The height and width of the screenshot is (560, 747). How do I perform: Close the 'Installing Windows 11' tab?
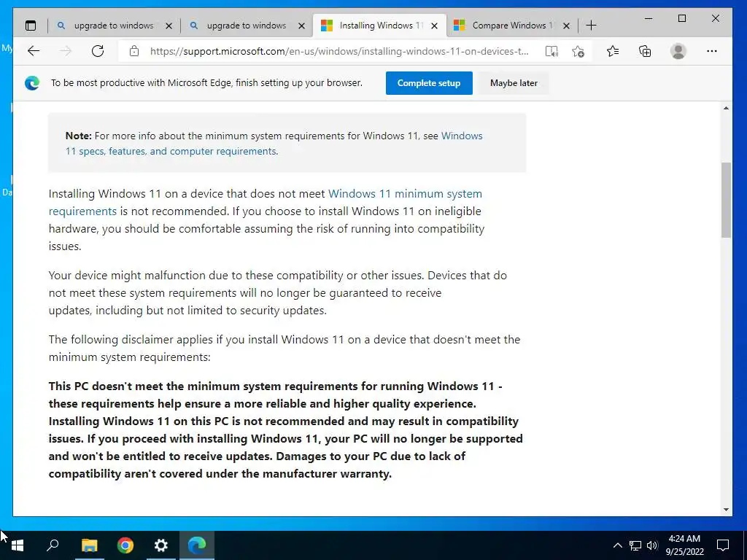pyautogui.click(x=435, y=26)
